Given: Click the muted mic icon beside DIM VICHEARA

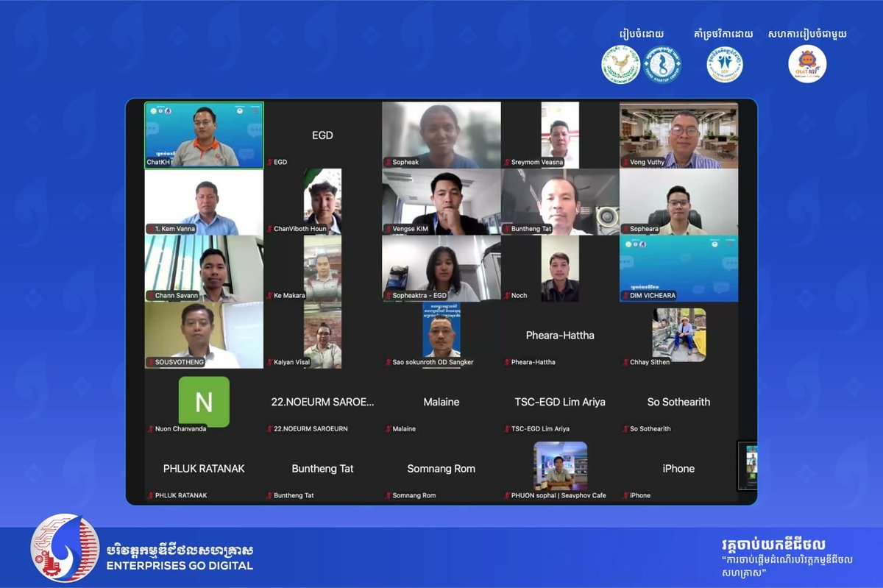Looking at the screenshot, I should point(625,296).
